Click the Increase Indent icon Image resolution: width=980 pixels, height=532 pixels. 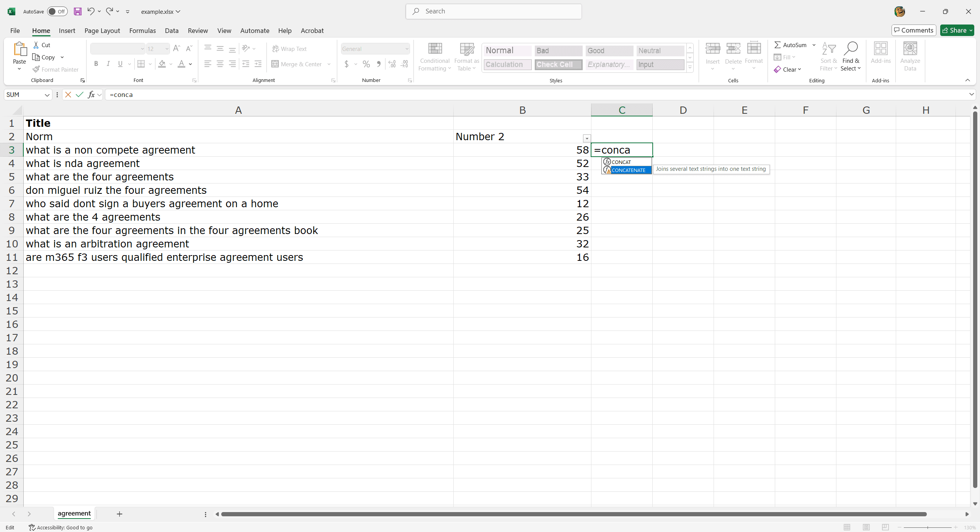258,64
